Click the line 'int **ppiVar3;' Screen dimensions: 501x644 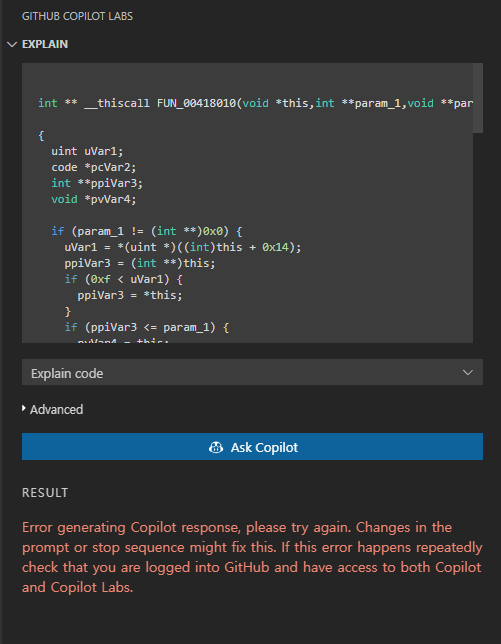coord(97,183)
